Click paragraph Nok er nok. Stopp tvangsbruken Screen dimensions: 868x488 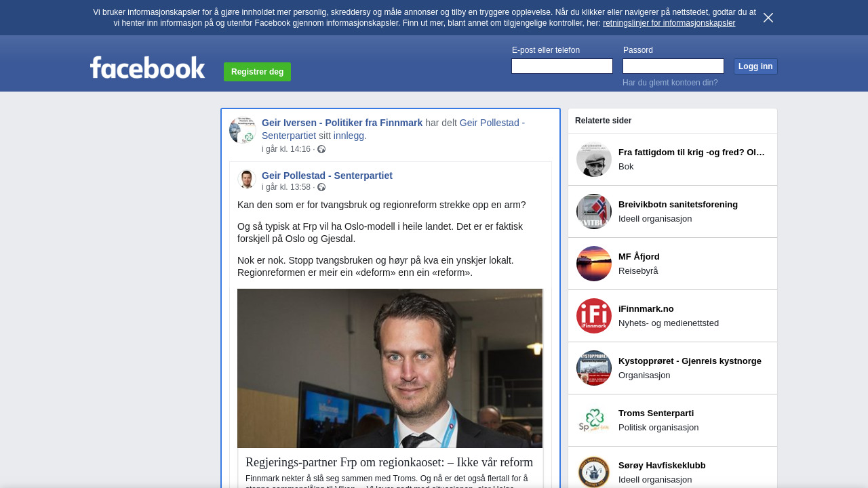[376, 266]
